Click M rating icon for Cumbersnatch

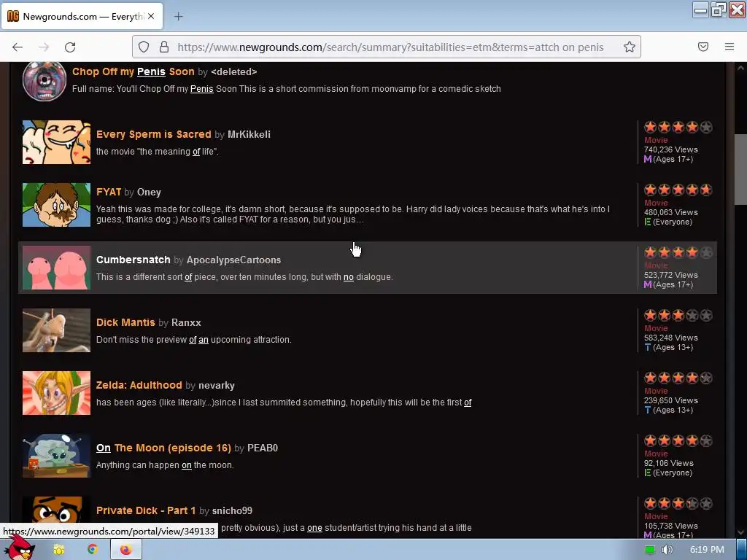tap(648, 284)
